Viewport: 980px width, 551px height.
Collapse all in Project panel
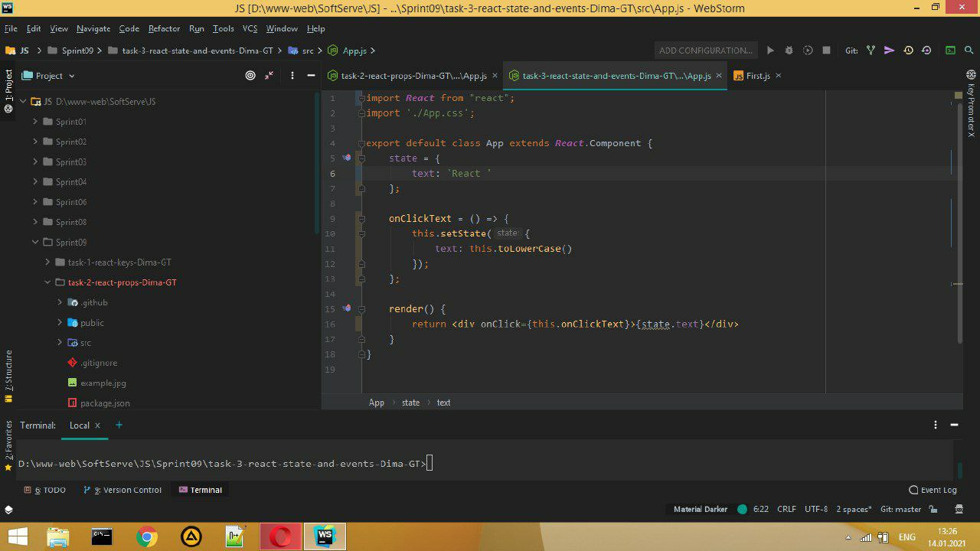click(269, 76)
